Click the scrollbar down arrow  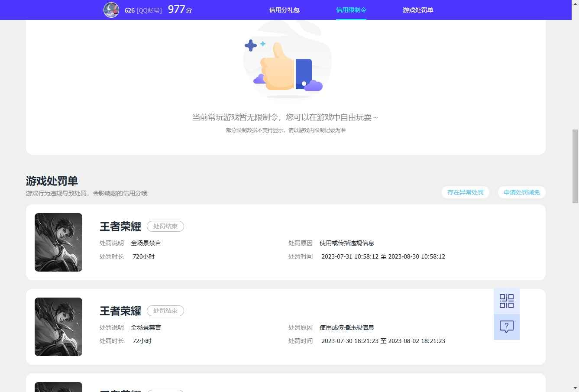575,389
